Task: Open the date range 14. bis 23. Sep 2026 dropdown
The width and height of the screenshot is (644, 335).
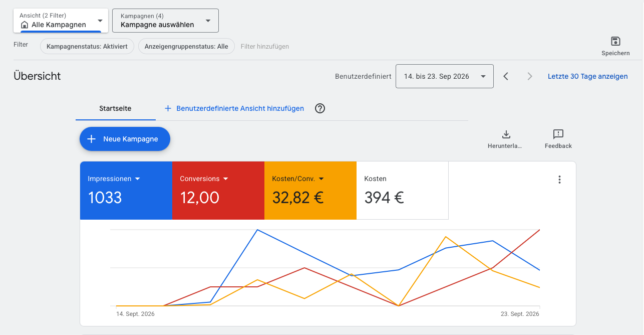Action: pyautogui.click(x=444, y=76)
